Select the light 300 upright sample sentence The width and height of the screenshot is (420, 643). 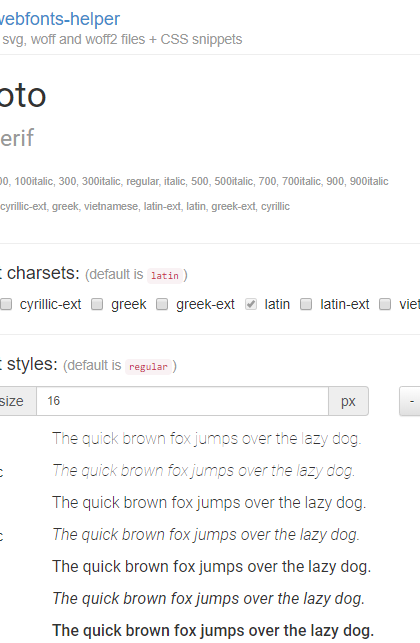tap(209, 503)
